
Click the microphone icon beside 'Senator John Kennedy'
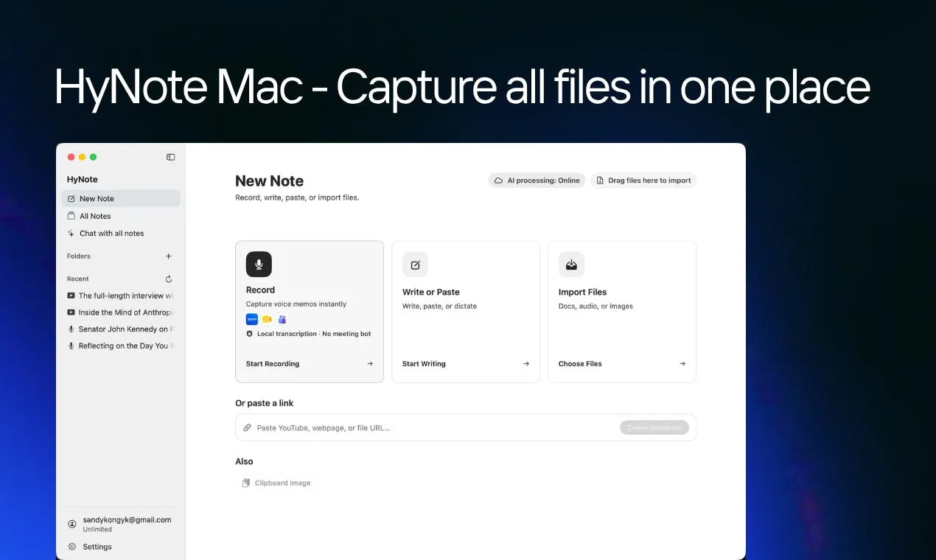[x=71, y=329]
